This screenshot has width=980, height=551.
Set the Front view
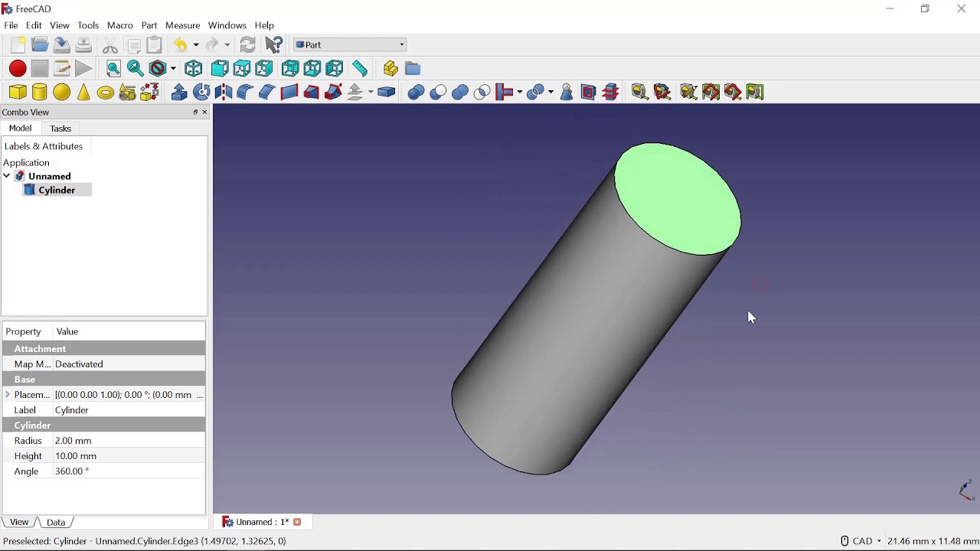point(220,69)
